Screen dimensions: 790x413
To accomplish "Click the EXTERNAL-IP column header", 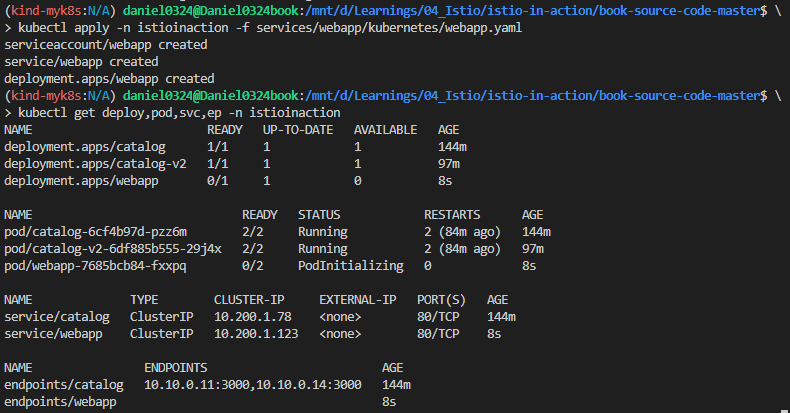I will (x=358, y=300).
